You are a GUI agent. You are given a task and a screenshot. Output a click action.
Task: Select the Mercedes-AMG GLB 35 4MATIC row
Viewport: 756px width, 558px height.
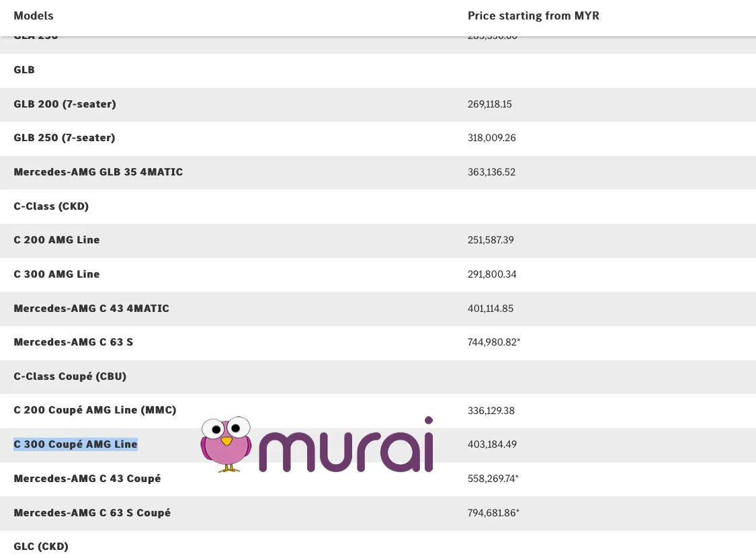click(x=98, y=172)
